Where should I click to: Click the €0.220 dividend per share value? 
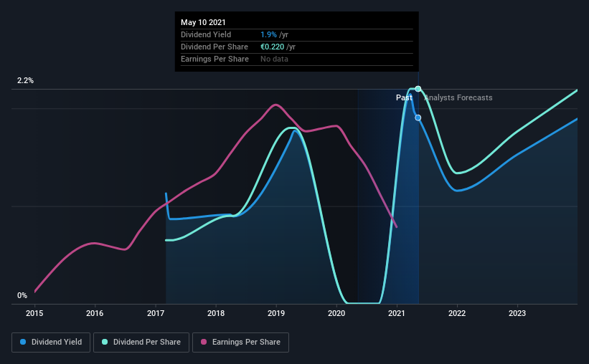tap(273, 47)
